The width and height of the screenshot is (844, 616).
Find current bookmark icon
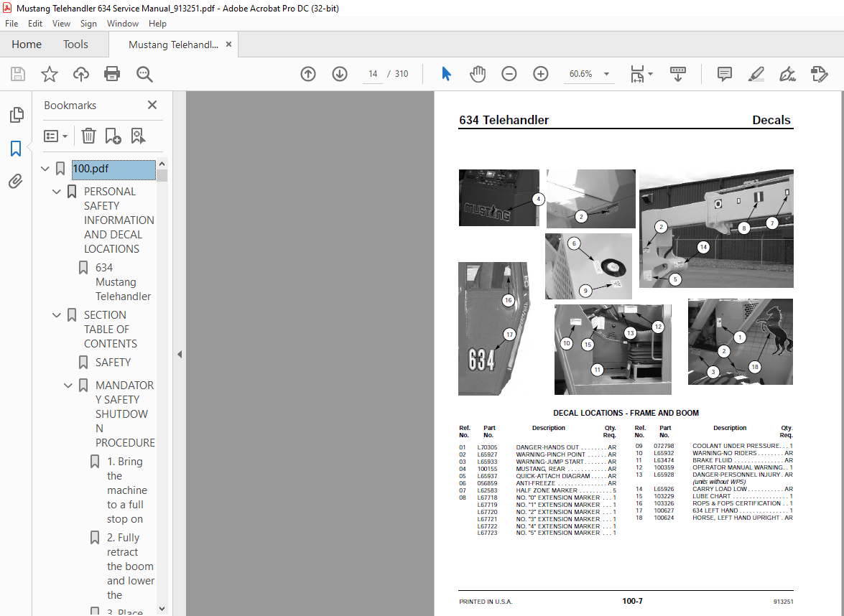138,136
